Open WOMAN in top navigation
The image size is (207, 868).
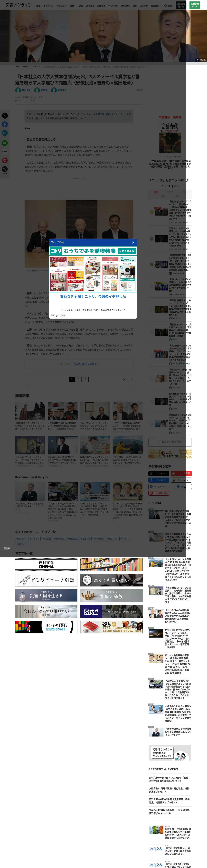pyautogui.click(x=113, y=6)
